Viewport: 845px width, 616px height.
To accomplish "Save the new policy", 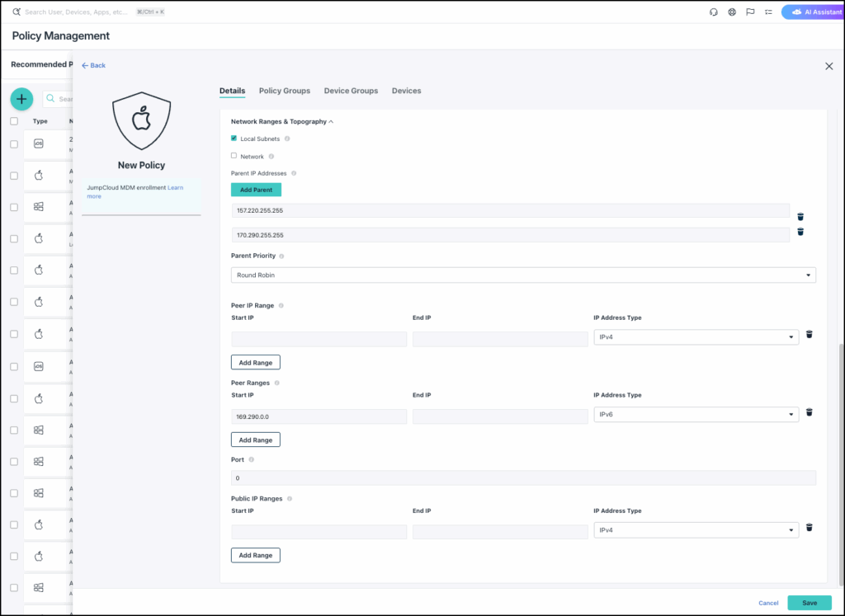I will pos(809,603).
